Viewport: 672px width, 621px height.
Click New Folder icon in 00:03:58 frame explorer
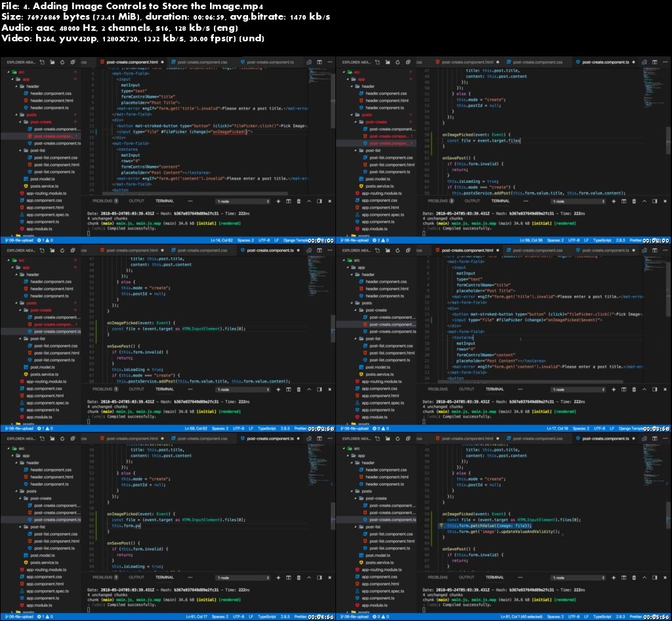tap(387, 250)
